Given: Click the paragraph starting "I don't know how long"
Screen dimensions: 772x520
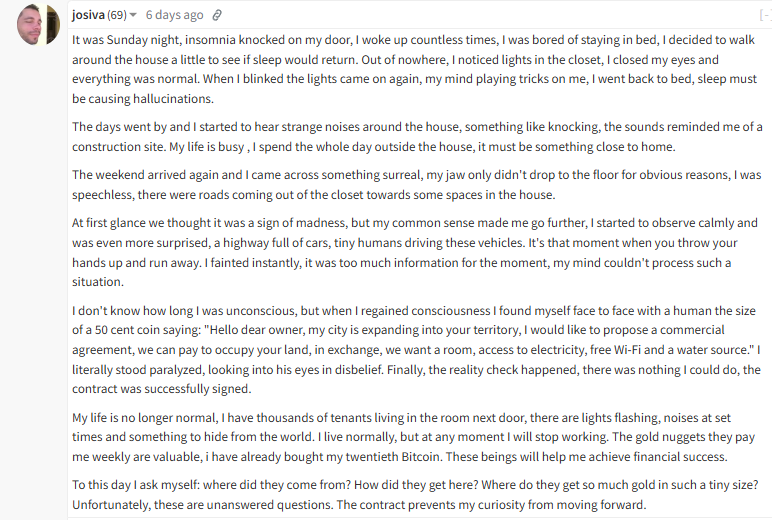Looking at the screenshot, I should [x=417, y=350].
